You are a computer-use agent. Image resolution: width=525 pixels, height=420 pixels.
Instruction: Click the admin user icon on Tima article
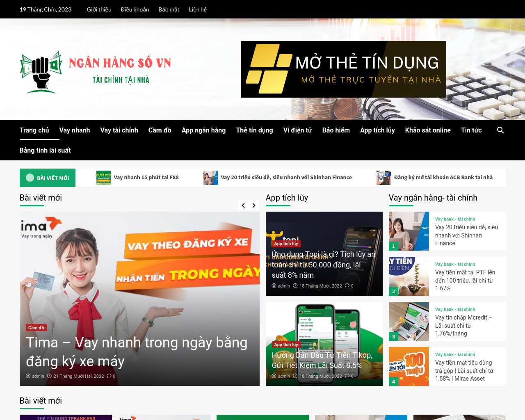pyautogui.click(x=28, y=376)
